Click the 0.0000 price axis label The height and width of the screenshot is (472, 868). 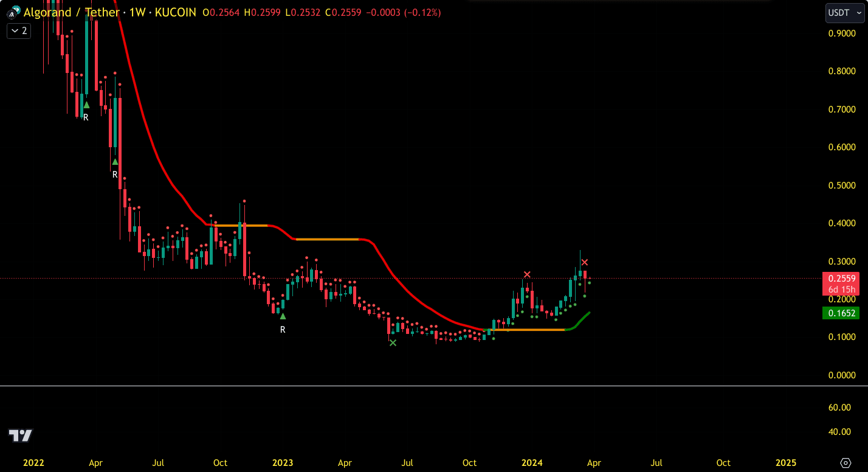(x=842, y=375)
